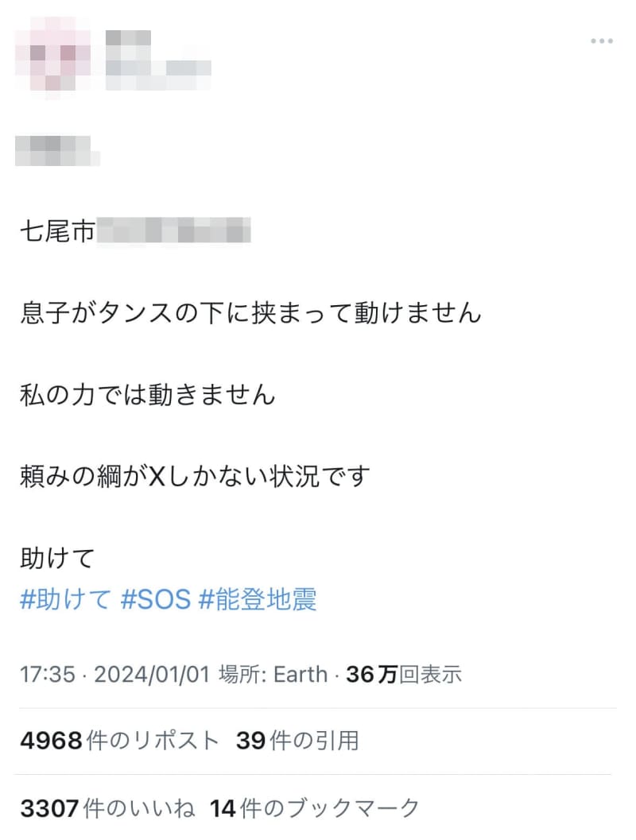Click the 17:35 post timestamp

47,675
